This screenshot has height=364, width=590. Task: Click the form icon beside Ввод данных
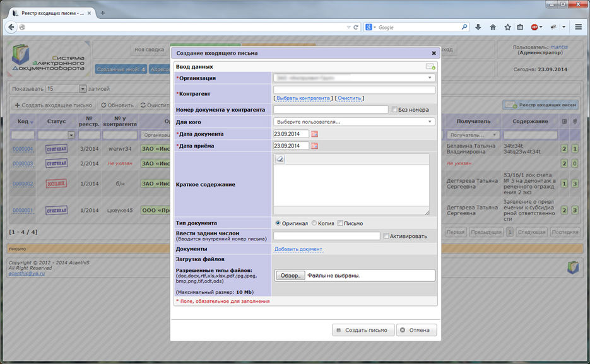430,67
